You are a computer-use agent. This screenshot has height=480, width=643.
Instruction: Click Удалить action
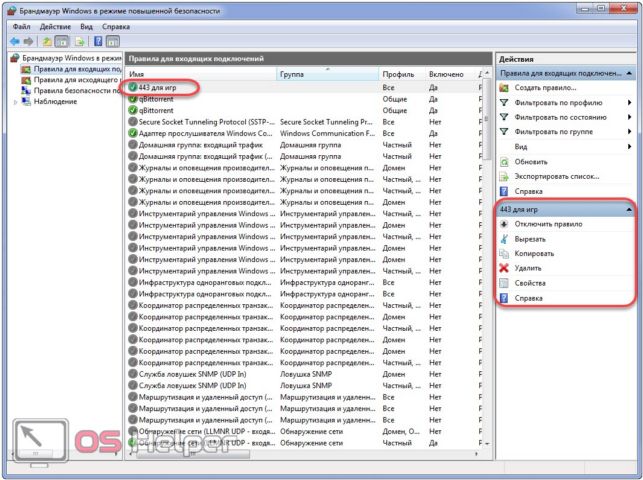528,268
